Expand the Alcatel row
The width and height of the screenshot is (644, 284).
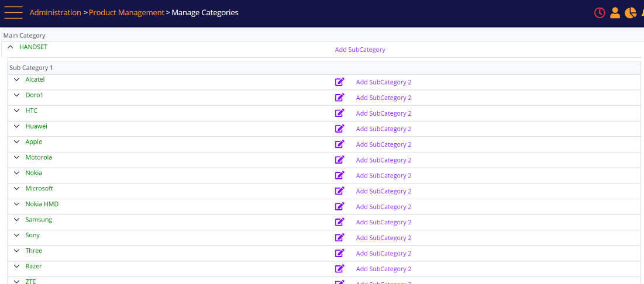16,79
